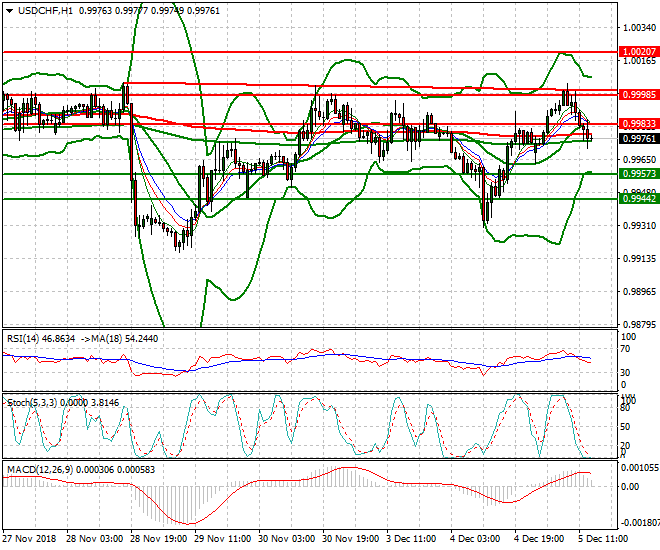This screenshot has height=550, width=660.
Task: Click the 30 Nov 03:00 time label
Action: click(x=287, y=539)
